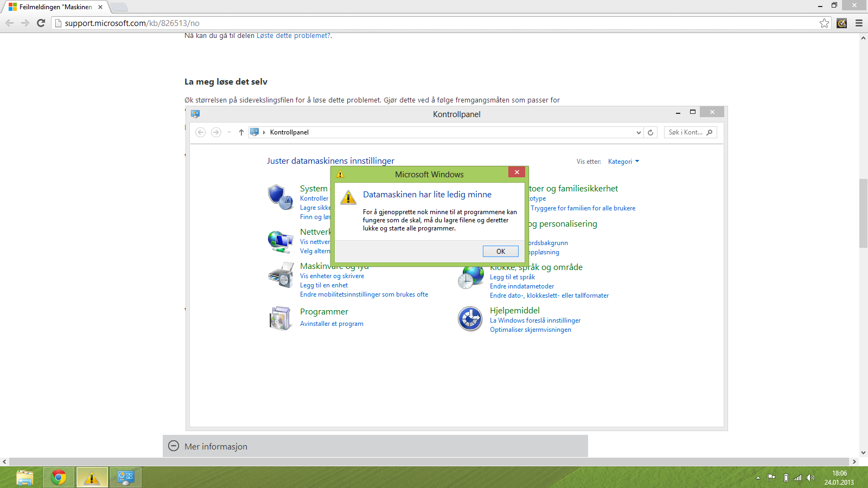
Task: Expand the breadcrumb arrow before Kontrollpanel
Action: point(264,132)
